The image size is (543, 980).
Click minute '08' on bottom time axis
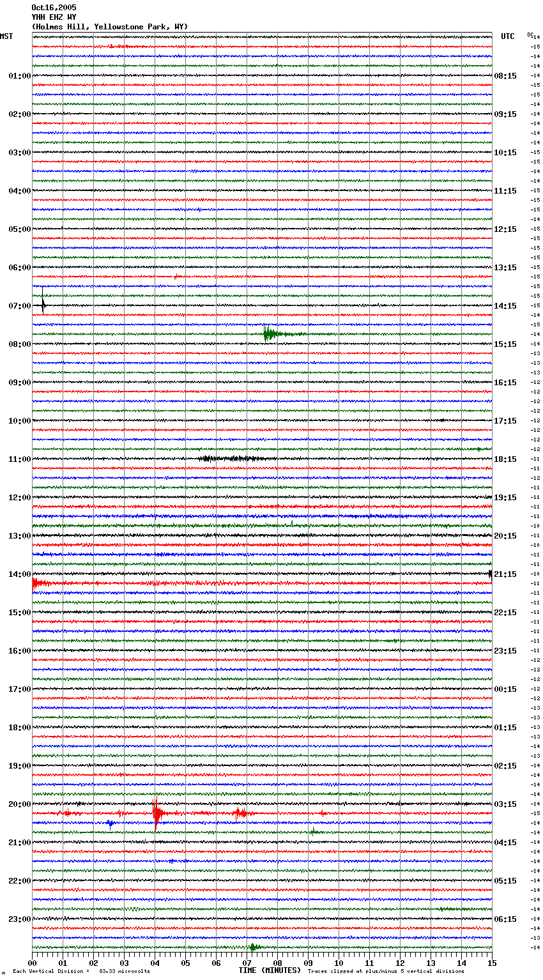[x=277, y=963]
